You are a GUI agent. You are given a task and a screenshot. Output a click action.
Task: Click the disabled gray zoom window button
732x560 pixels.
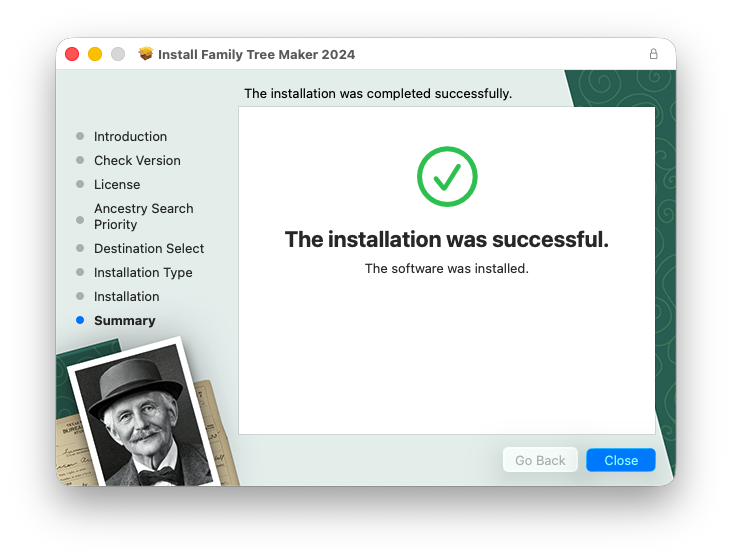[x=118, y=54]
